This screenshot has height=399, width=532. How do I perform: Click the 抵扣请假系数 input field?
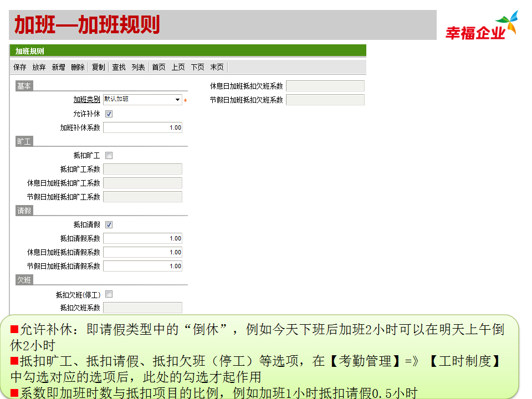142,239
